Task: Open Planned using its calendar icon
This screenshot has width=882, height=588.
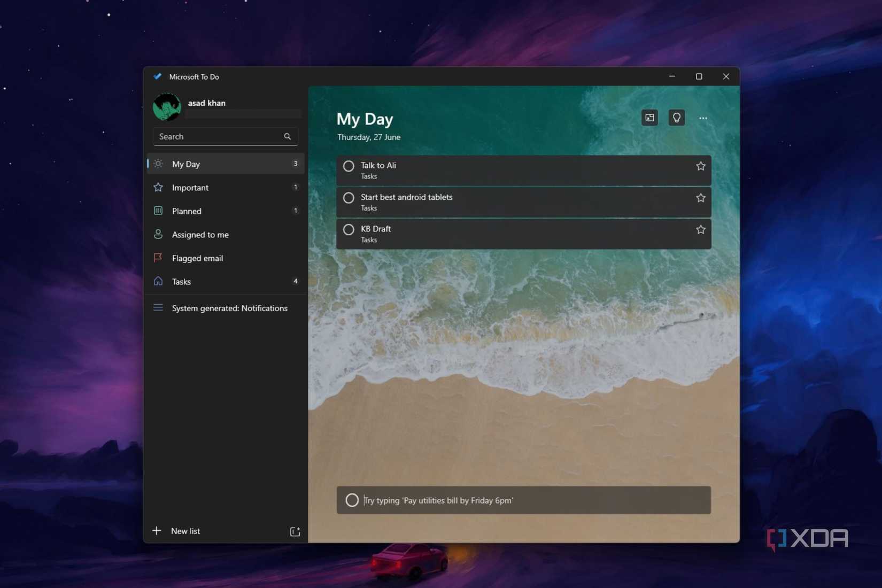Action: coord(158,211)
